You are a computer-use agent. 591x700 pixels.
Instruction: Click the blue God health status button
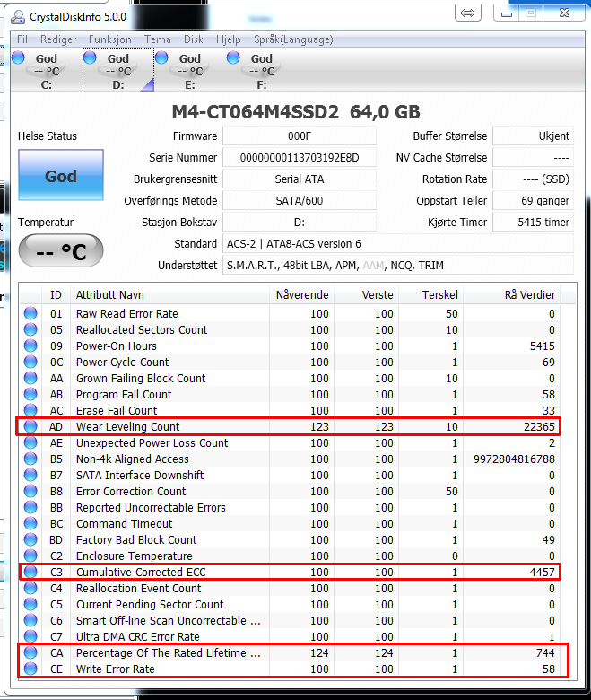click(61, 175)
